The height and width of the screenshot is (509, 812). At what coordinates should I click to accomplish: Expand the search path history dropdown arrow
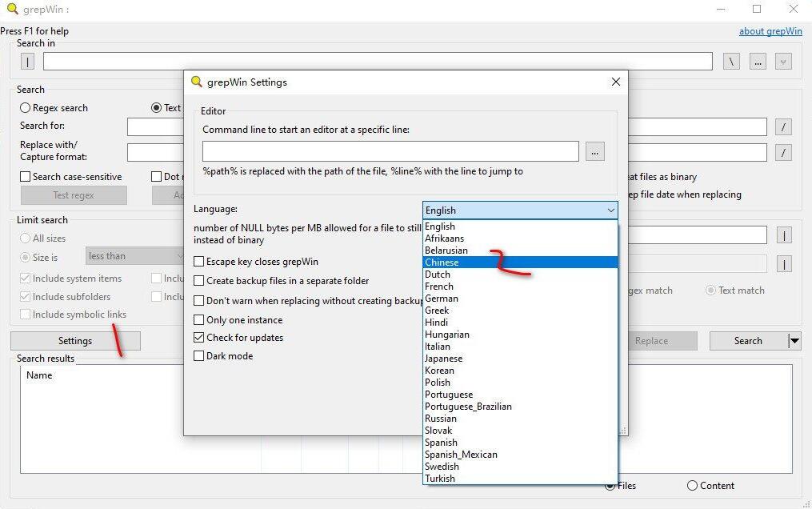pyautogui.click(x=783, y=62)
